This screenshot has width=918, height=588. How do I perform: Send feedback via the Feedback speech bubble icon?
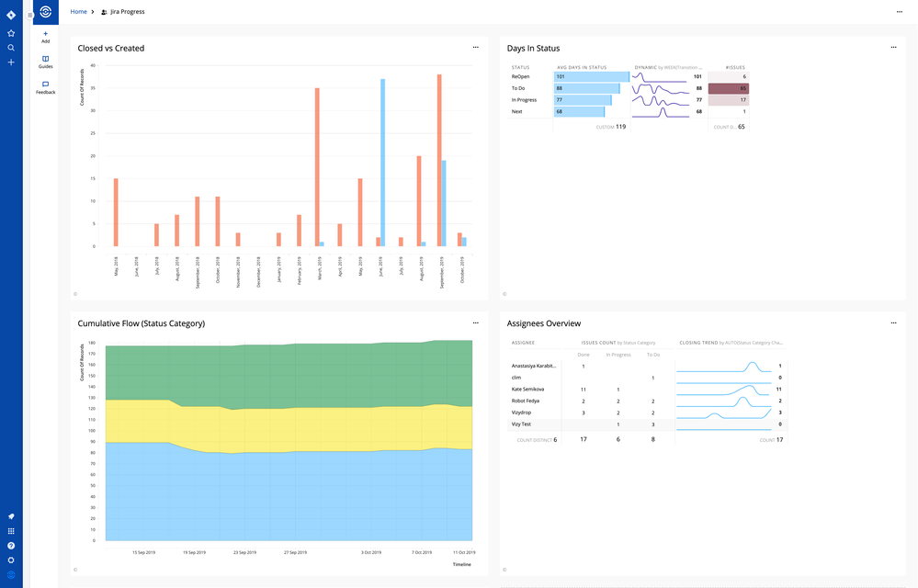click(44, 85)
